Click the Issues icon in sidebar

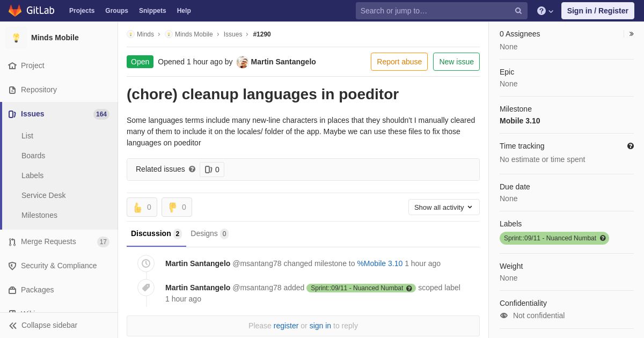pyautogui.click(x=12, y=114)
